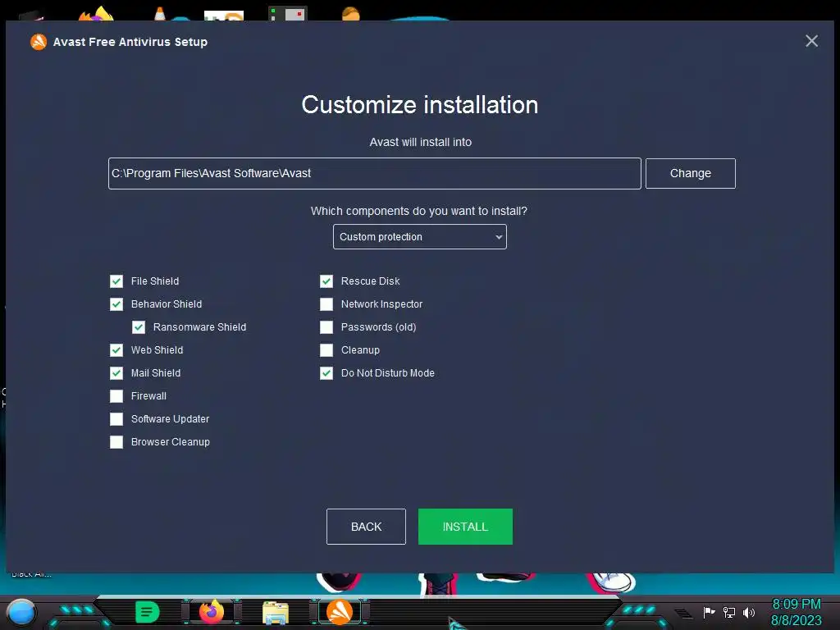Open the Action Center flag icon

tap(709, 612)
